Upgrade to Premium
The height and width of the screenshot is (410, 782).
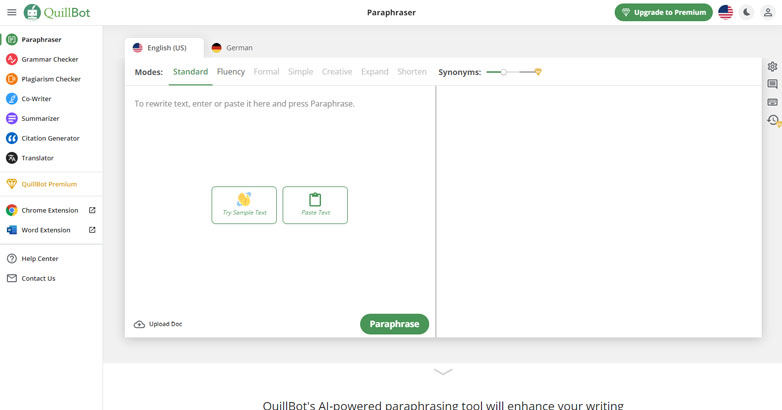(x=663, y=12)
